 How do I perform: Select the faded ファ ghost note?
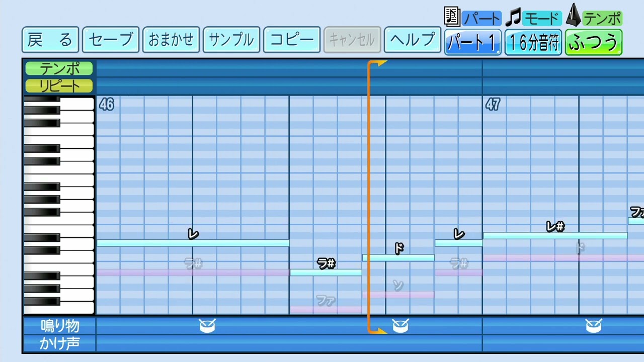click(326, 309)
